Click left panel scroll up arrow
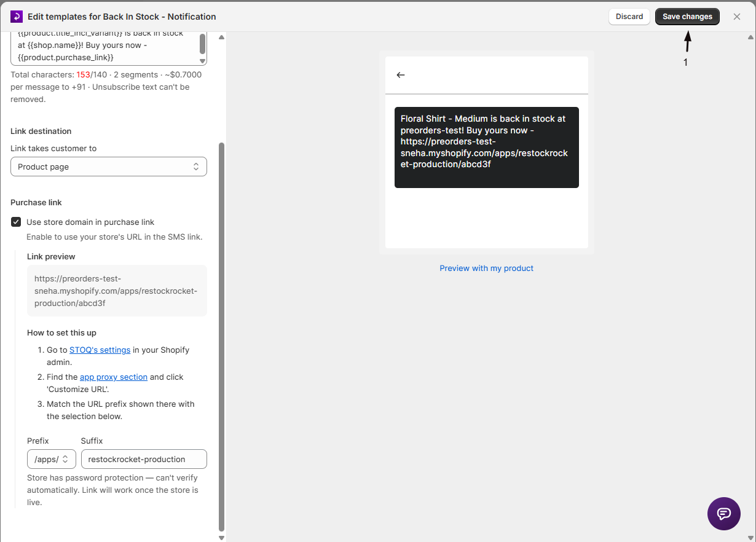 click(222, 37)
